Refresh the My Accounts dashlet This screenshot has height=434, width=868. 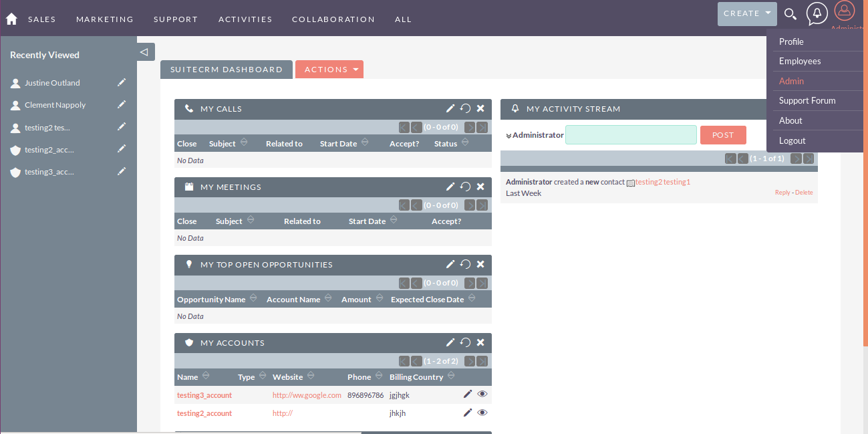point(466,342)
